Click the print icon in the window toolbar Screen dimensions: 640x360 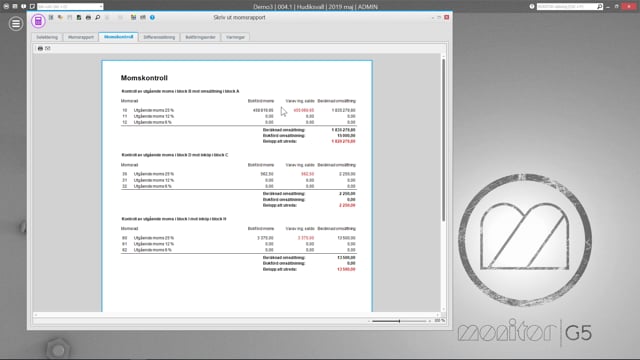(88, 18)
